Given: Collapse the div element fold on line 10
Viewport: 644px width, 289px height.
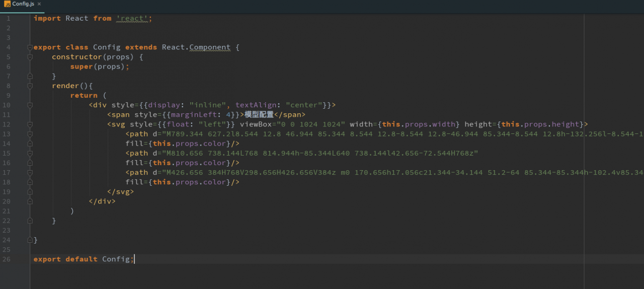Looking at the screenshot, I should pyautogui.click(x=30, y=105).
